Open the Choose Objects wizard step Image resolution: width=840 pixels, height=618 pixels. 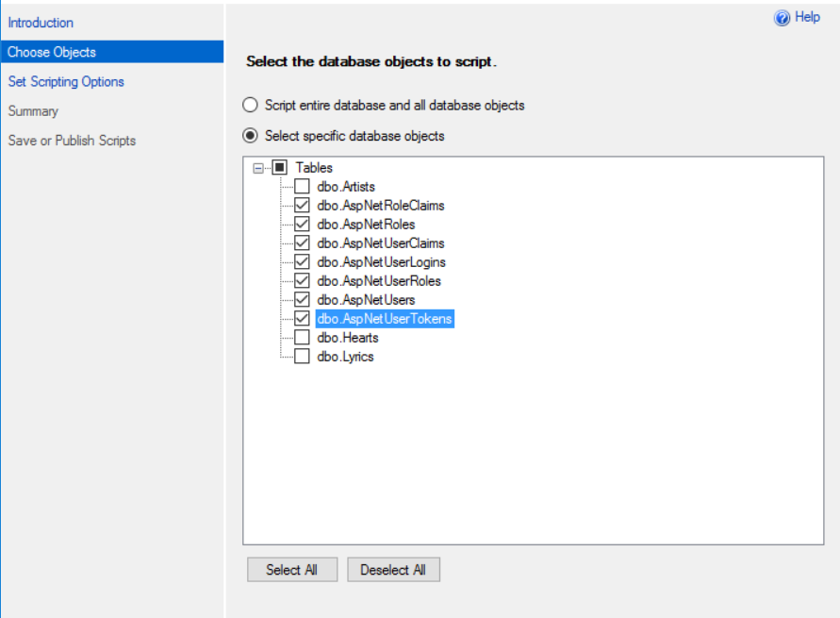[52, 52]
